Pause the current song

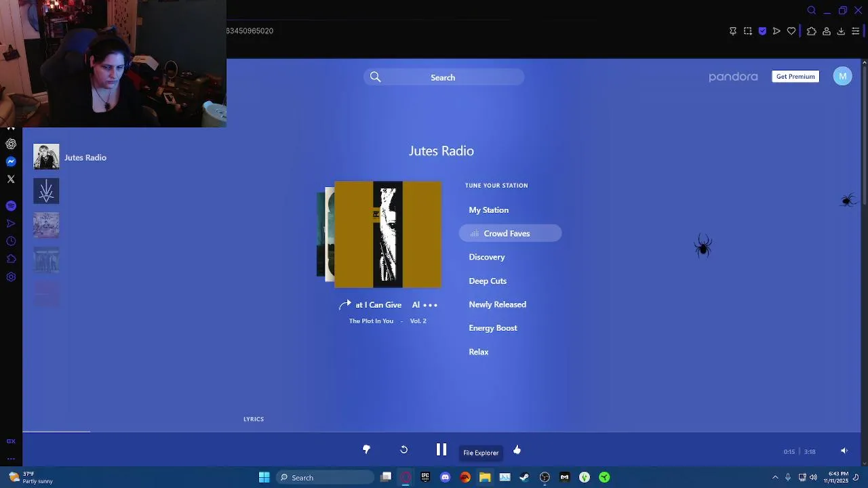[x=441, y=450]
